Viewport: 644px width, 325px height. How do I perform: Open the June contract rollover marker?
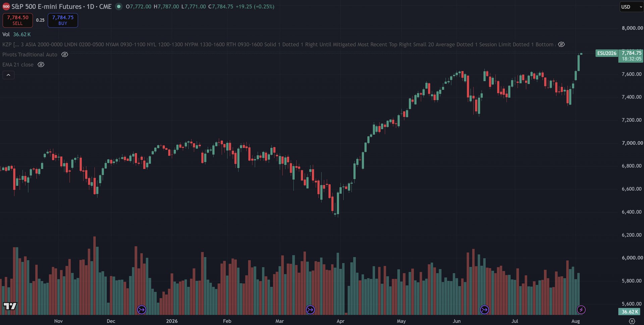pos(484,310)
